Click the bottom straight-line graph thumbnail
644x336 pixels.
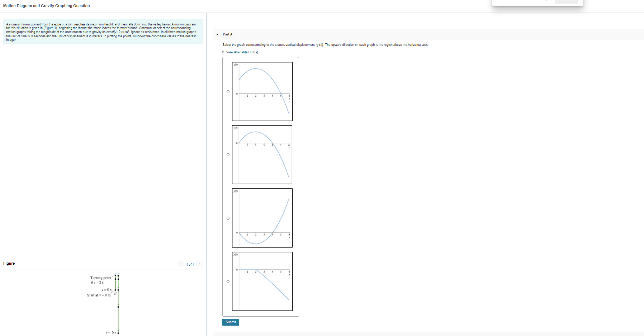click(262, 282)
